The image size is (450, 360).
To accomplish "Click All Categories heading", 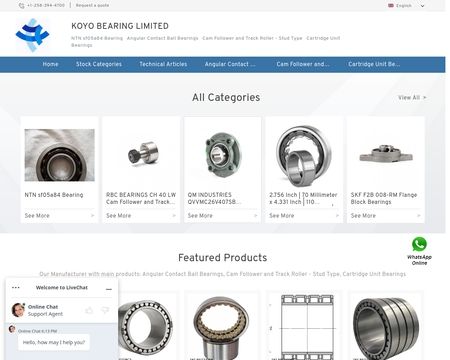I will (x=226, y=97).
